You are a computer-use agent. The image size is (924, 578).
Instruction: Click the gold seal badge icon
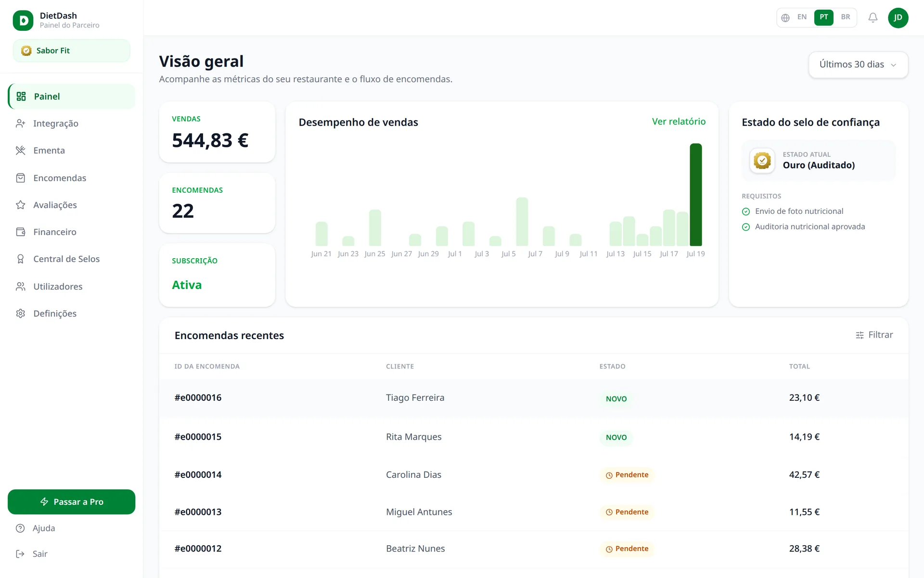762,160
